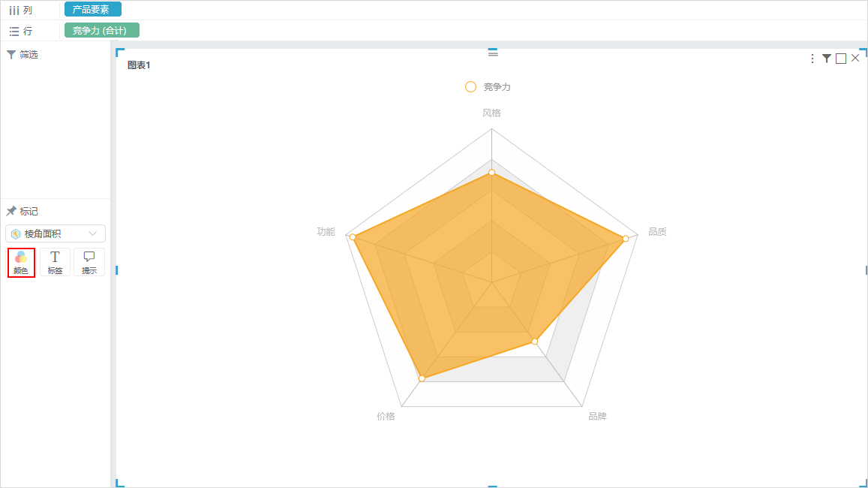Screen dimensions: 868x488
Task: Expand the 棱角面积 chart type dropdown
Action: 56,233
